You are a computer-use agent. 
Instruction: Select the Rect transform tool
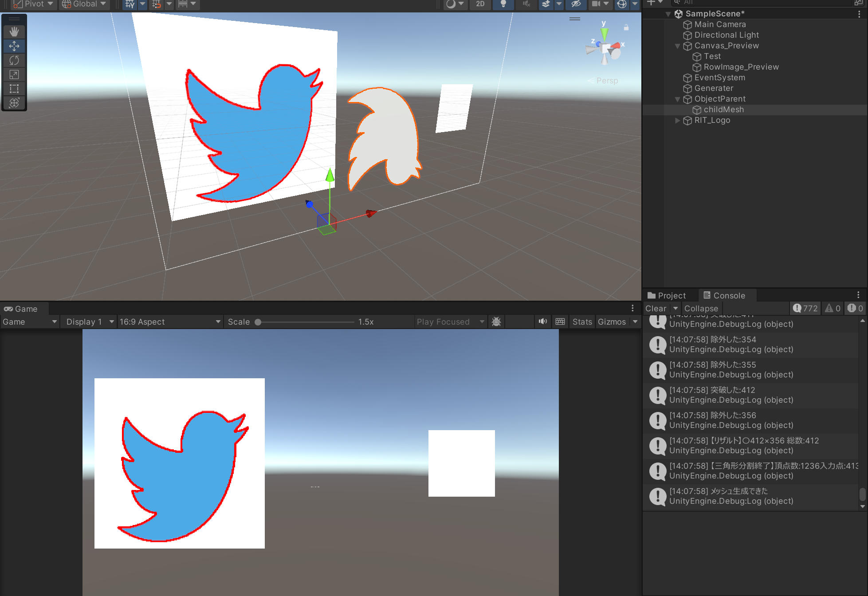(x=14, y=89)
